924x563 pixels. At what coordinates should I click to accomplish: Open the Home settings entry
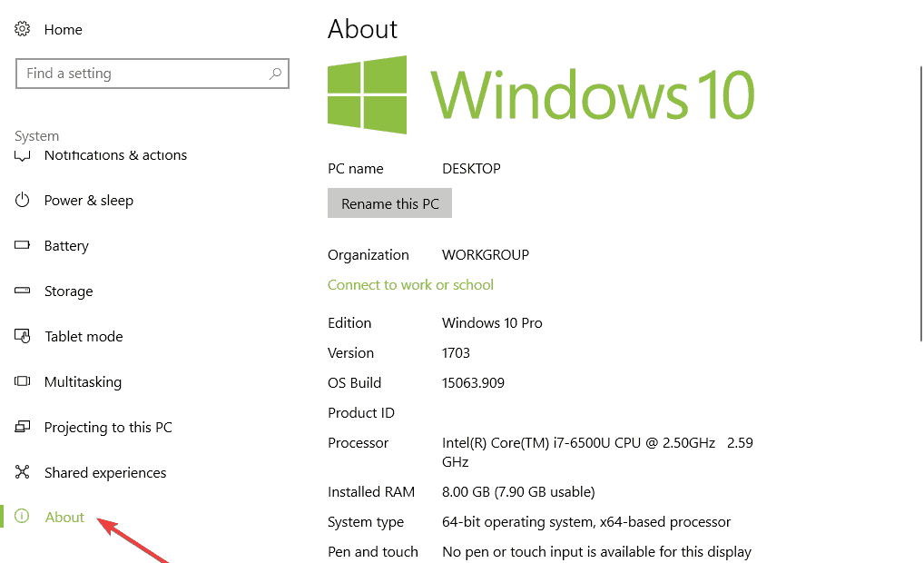pos(63,28)
